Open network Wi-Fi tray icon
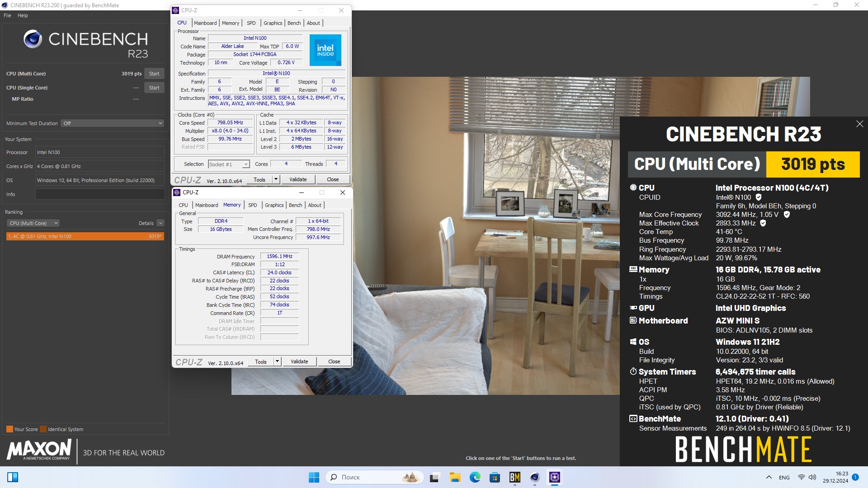This screenshot has height=488, width=868. [x=801, y=477]
